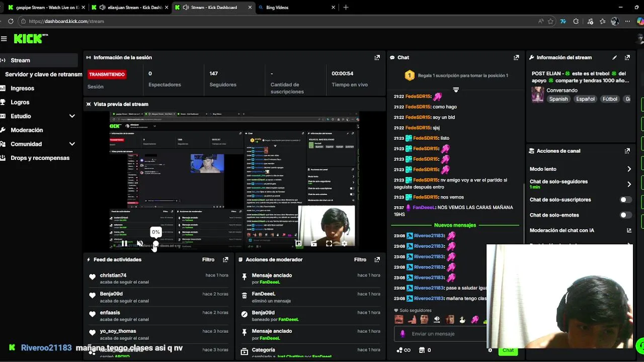Toggle Chat de solo-emotes switch
Viewport: 644px width, 362px height.
tap(626, 215)
